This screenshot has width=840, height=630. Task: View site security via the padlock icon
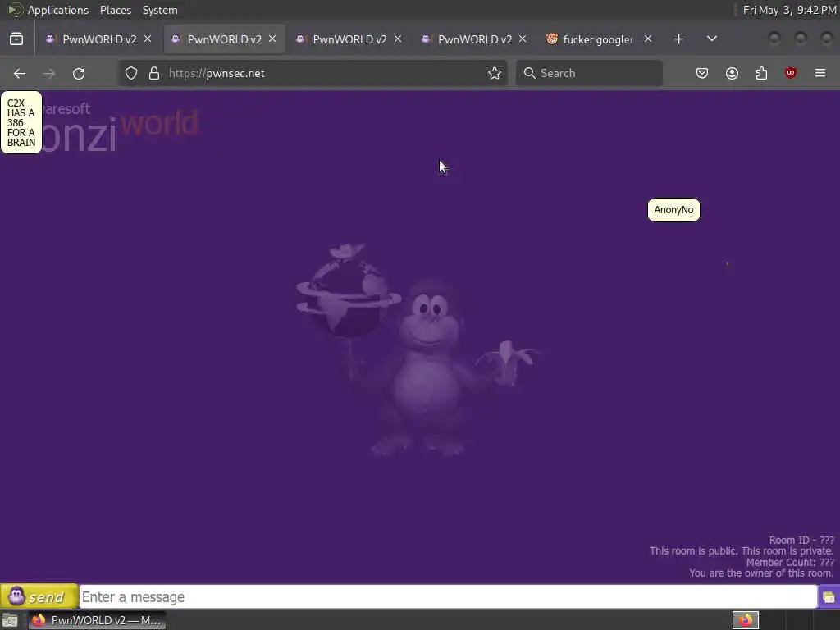154,73
